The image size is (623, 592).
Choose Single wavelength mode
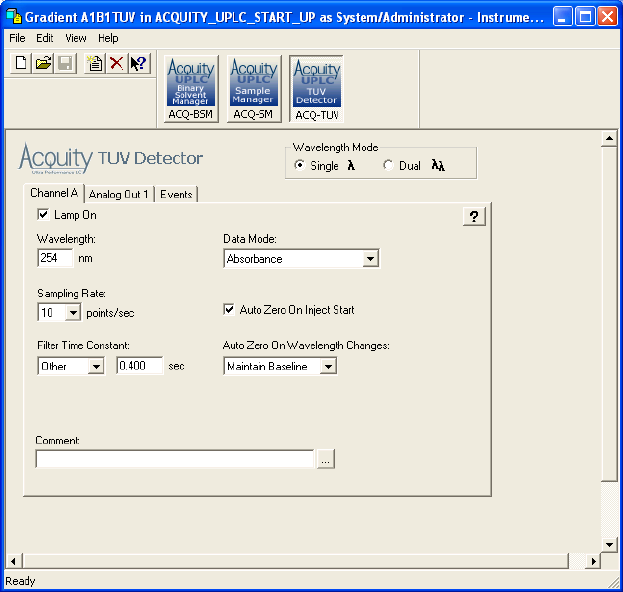pos(299,165)
